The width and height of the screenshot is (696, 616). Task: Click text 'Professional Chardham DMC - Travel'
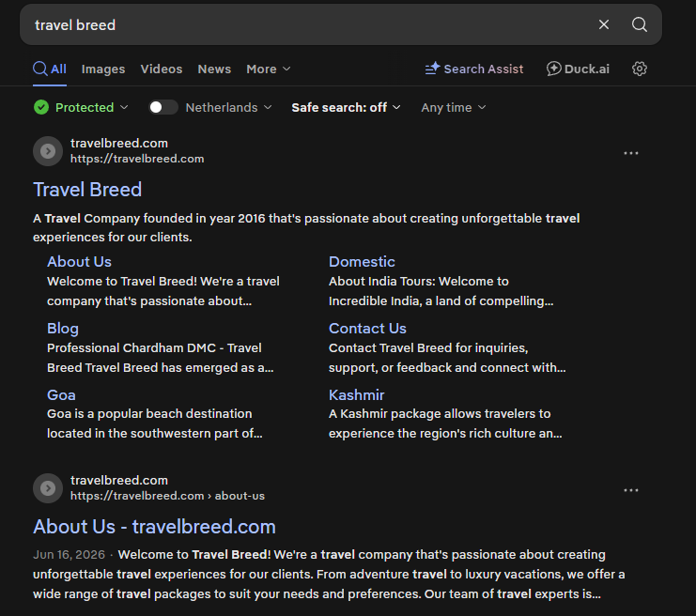pyautogui.click(x=154, y=348)
